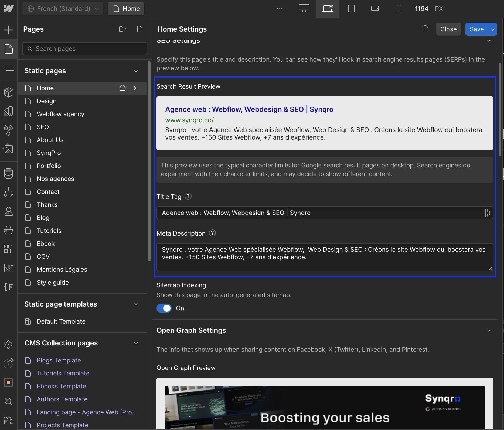
Task: Open the Add elements panel
Action: [x=9, y=29]
